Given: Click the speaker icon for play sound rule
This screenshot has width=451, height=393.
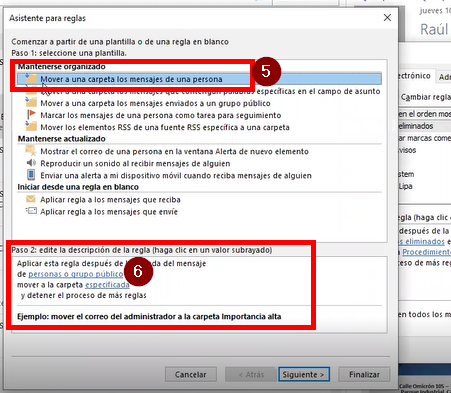Looking at the screenshot, I should pos(31,163).
